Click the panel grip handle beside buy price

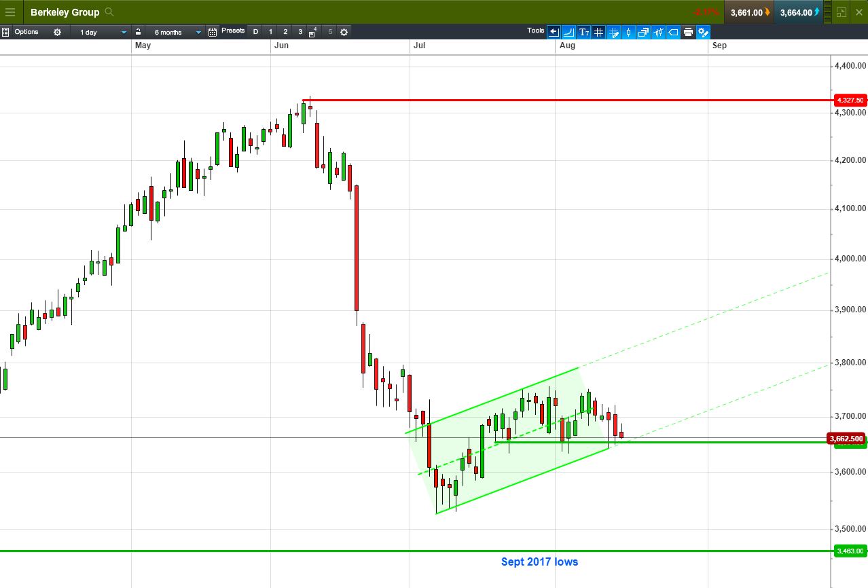click(827, 12)
